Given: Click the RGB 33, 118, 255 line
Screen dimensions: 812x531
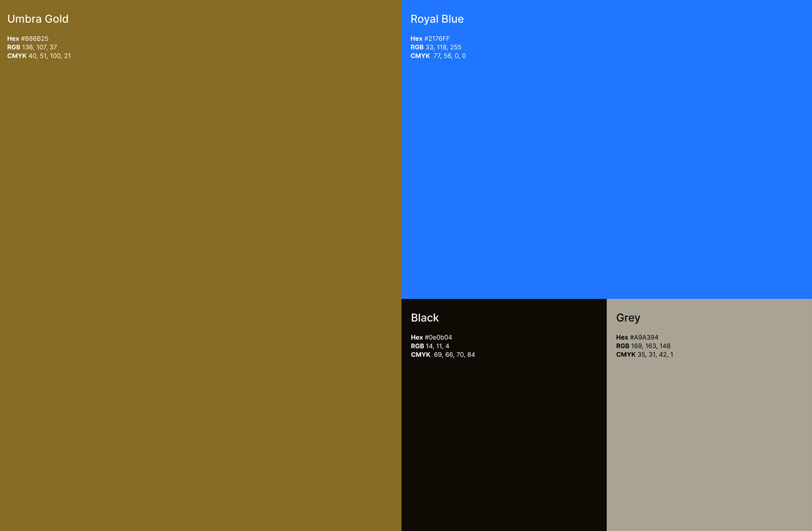Looking at the screenshot, I should (436, 48).
